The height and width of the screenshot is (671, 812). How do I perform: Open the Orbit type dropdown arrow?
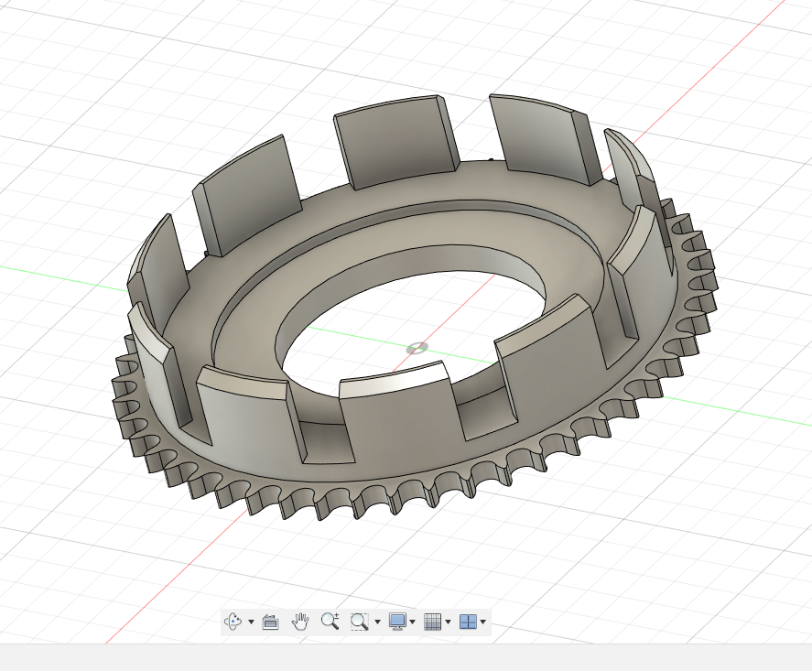[x=251, y=622]
